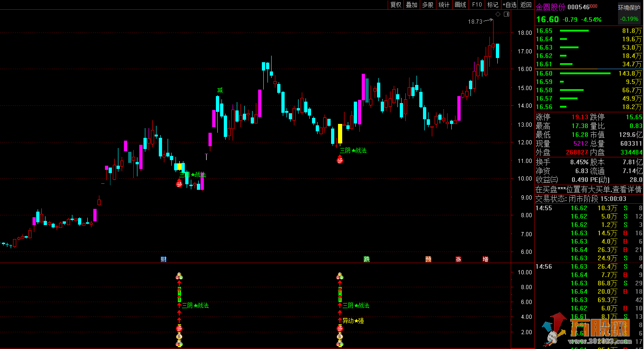Click the 多 lantern below the yellow candle's 三阴★战法
Image resolution: width=644 pixels, height=349 pixels.
tap(340, 160)
